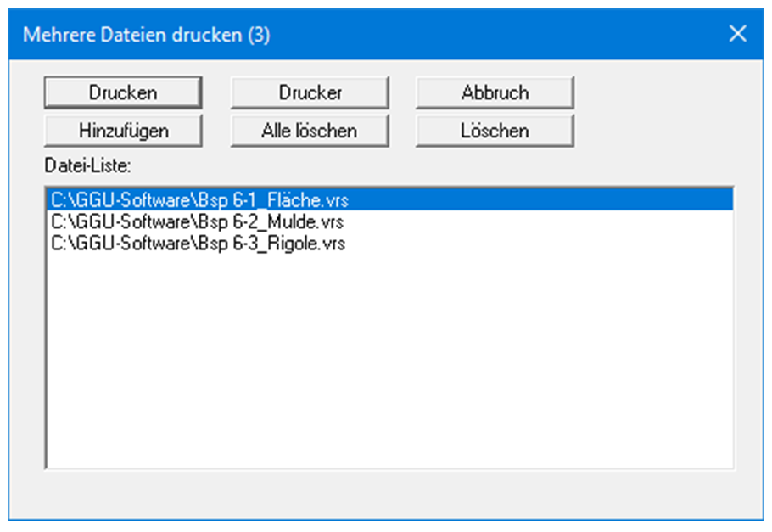The width and height of the screenshot is (772, 532).
Task: Remove the highlighted file from the list
Action: point(495,132)
